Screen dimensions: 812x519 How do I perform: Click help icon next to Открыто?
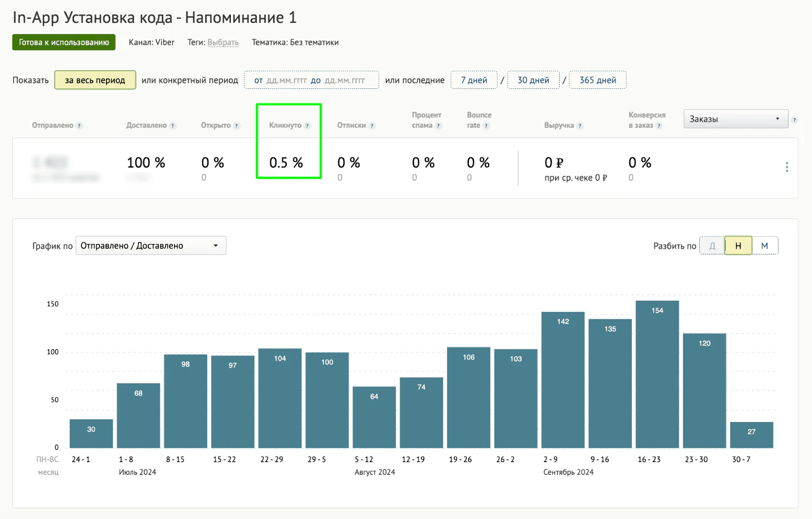coord(236,125)
